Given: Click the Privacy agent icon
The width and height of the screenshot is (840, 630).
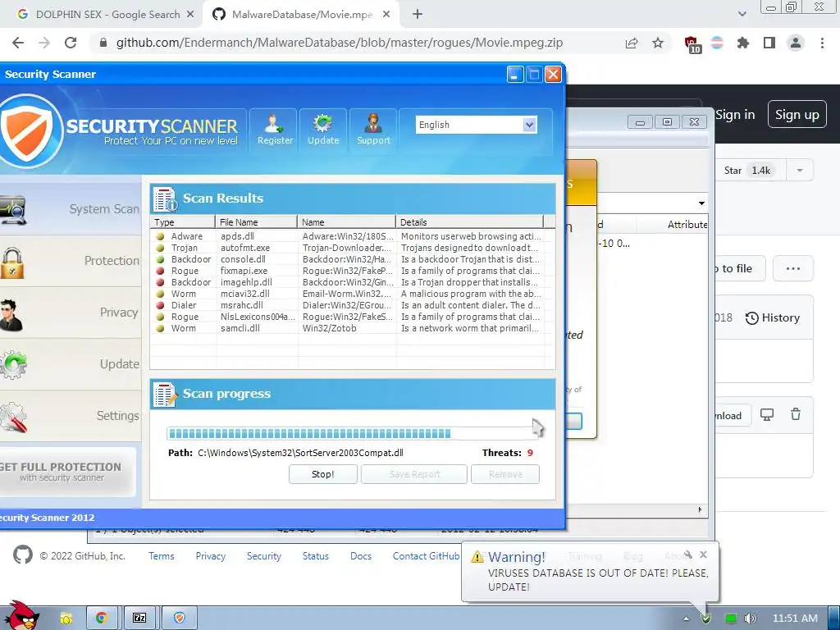Looking at the screenshot, I should [11, 314].
